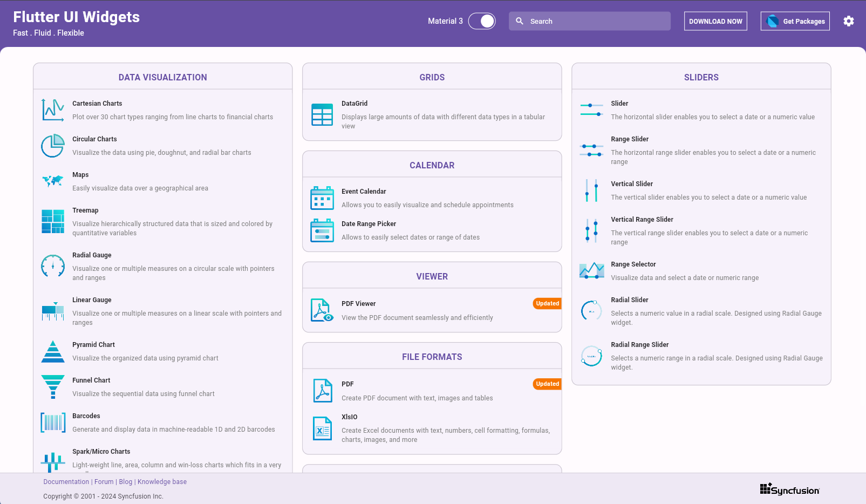866x504 pixels.
Task: Select the Radial Range Slider icon
Action: [591, 356]
